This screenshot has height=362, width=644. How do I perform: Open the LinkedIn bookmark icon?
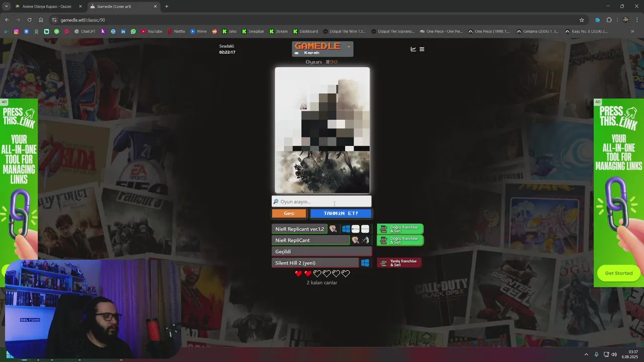point(123,31)
